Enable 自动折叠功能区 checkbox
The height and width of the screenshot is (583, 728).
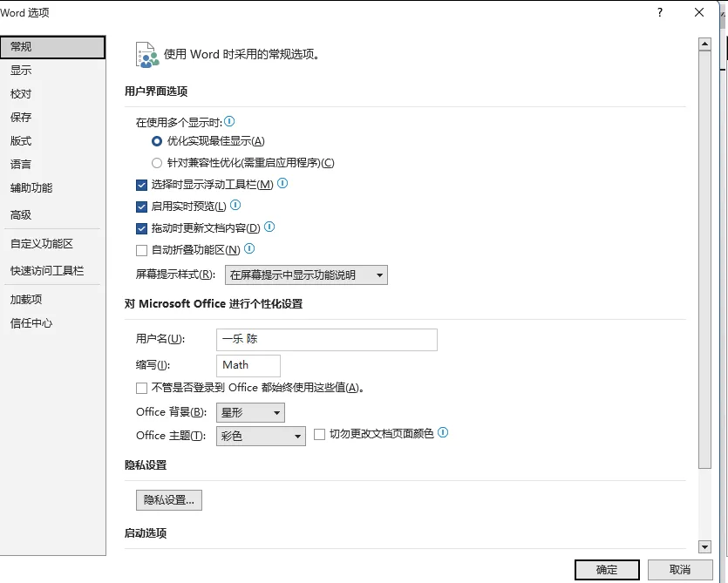(141, 251)
